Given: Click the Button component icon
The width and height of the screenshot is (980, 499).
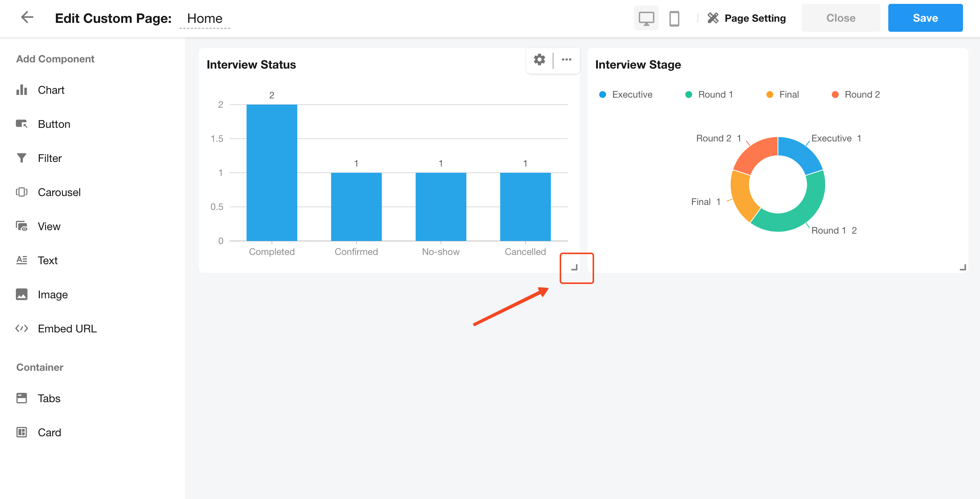Looking at the screenshot, I should 22,124.
